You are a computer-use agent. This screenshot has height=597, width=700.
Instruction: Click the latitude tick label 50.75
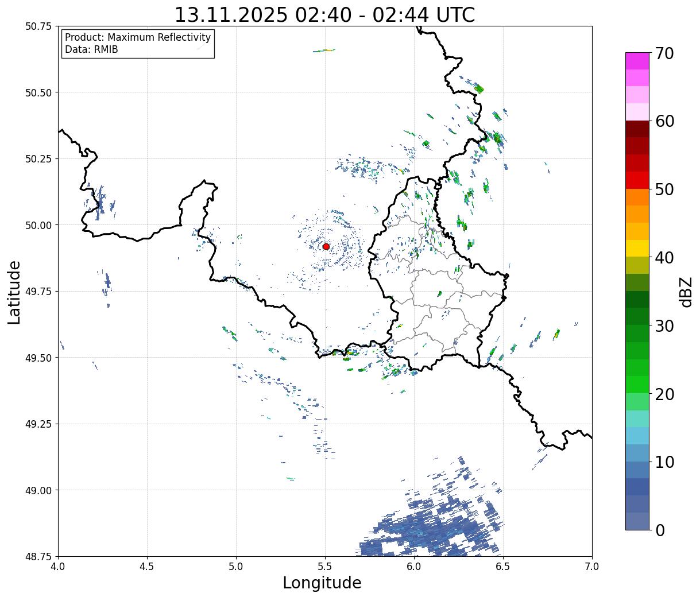[x=38, y=26]
